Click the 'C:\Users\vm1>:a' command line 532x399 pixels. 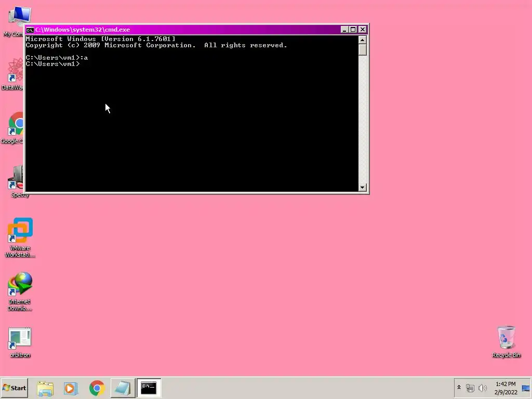(57, 58)
